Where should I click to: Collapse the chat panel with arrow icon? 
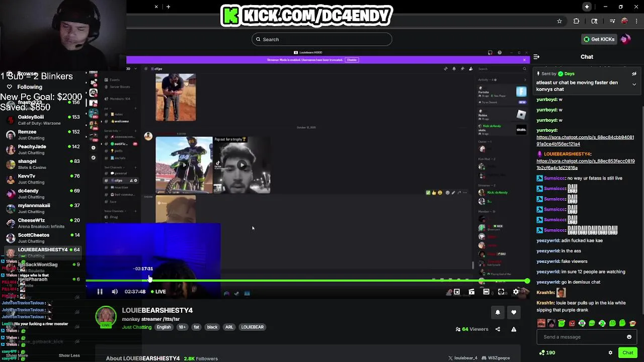(536, 57)
